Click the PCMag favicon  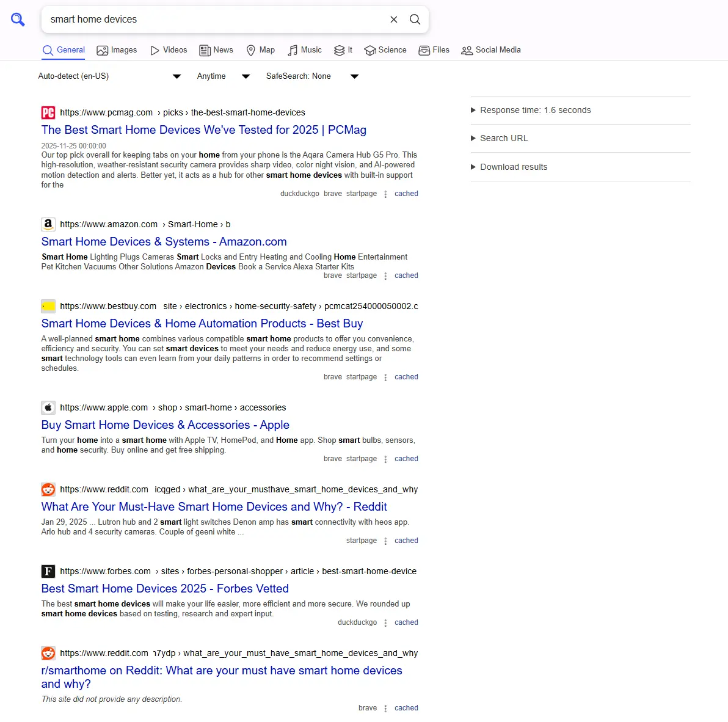tap(48, 113)
